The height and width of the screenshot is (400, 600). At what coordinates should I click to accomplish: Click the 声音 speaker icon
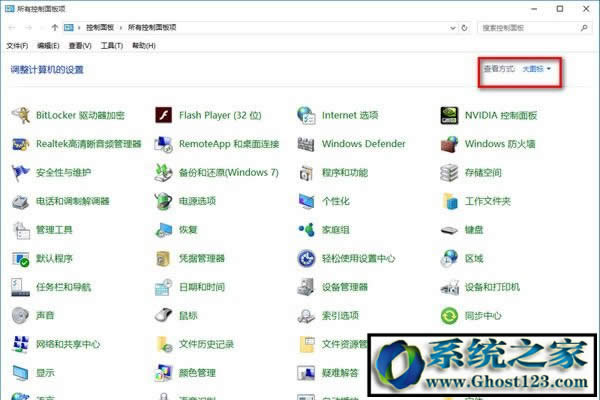[x=20, y=316]
